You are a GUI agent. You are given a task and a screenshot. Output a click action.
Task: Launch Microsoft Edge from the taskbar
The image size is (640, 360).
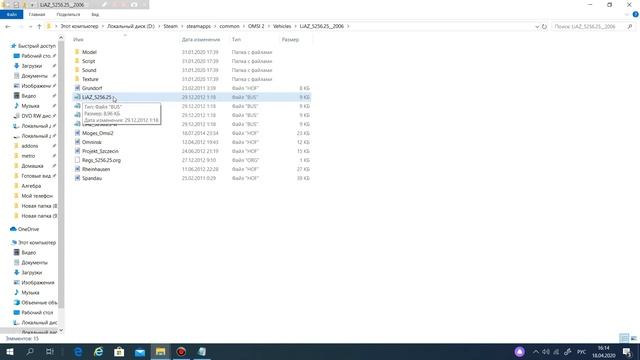point(78,352)
